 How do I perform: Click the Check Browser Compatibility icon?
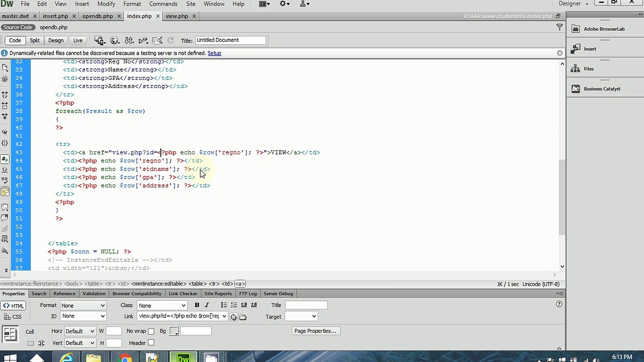157,41
